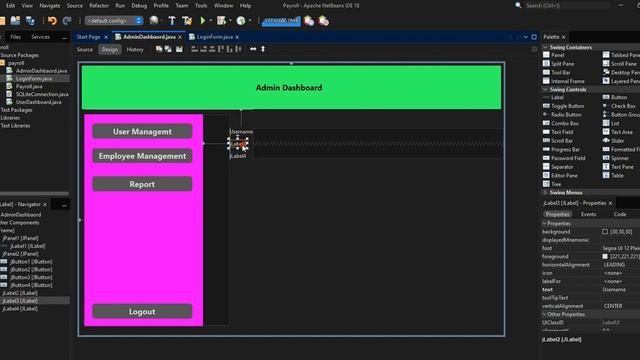640x360 pixels.
Task: Open Debug Project dropdown arrow
Action: [x=230, y=21]
